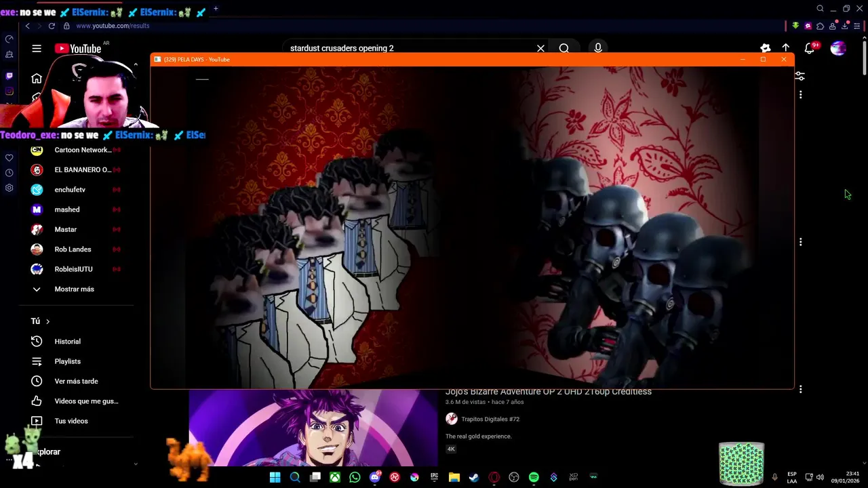This screenshot has height=488, width=868.
Task: Open Discord from the taskbar
Action: (374, 477)
